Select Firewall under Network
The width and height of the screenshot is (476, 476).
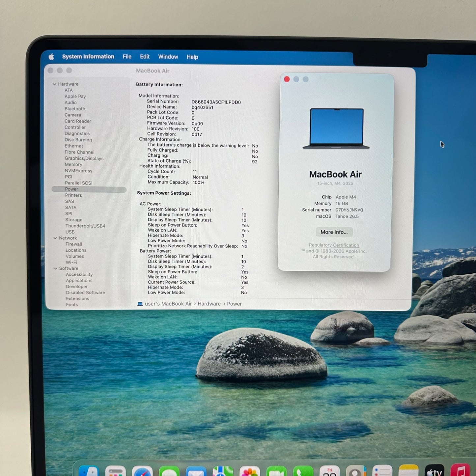click(74, 244)
